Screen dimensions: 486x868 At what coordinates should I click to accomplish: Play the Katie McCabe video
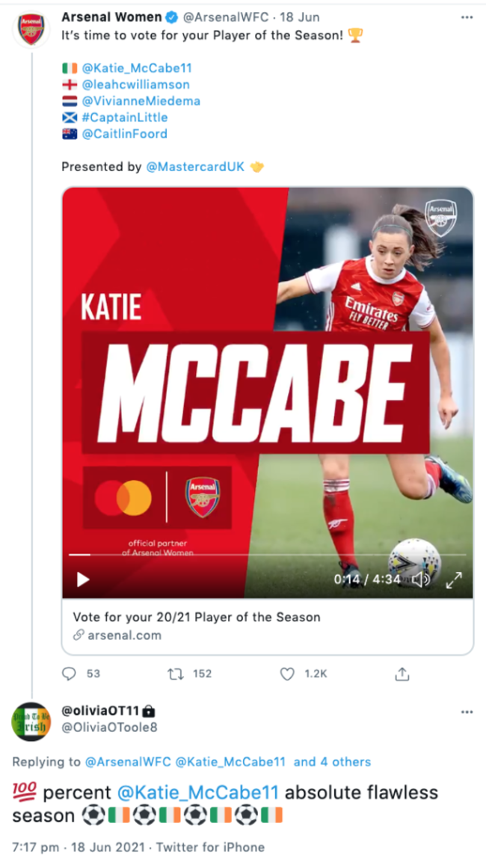(x=83, y=579)
